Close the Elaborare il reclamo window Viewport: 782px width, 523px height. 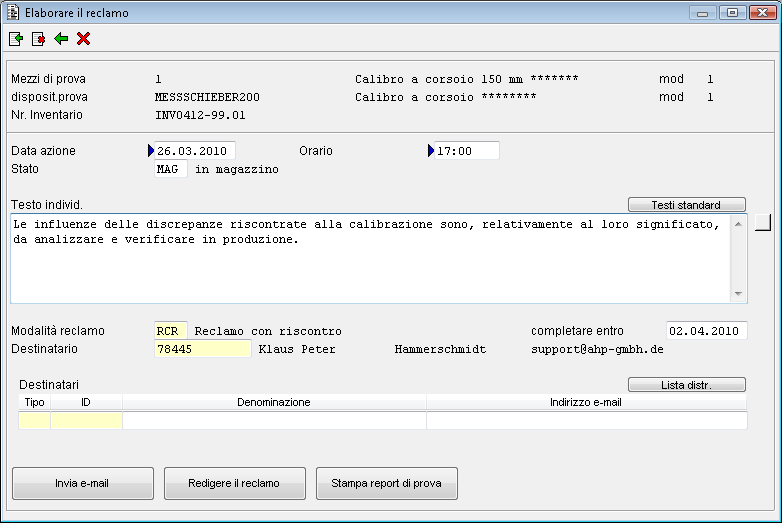point(763,12)
